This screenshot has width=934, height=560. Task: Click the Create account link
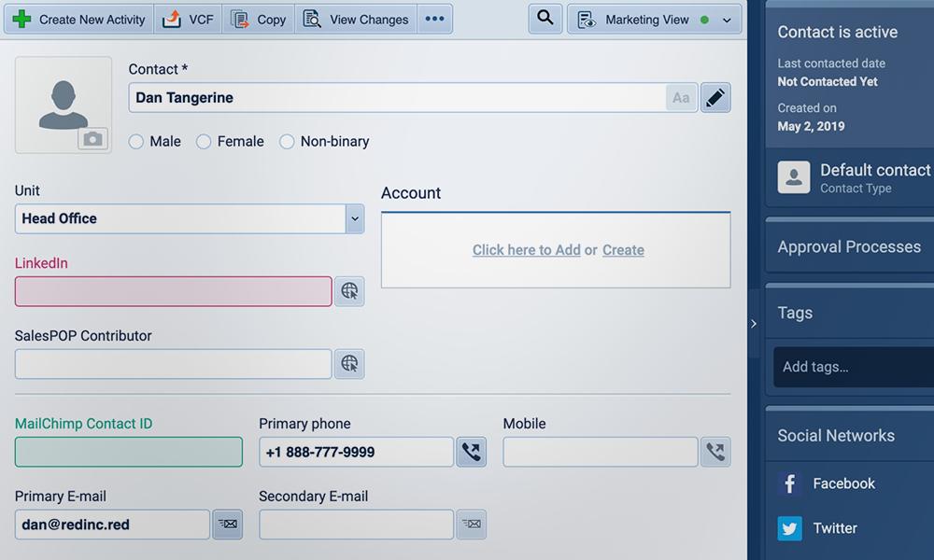click(623, 250)
